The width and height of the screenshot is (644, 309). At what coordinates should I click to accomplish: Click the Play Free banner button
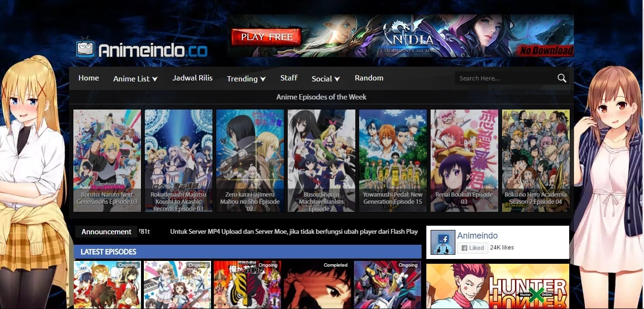point(267,37)
